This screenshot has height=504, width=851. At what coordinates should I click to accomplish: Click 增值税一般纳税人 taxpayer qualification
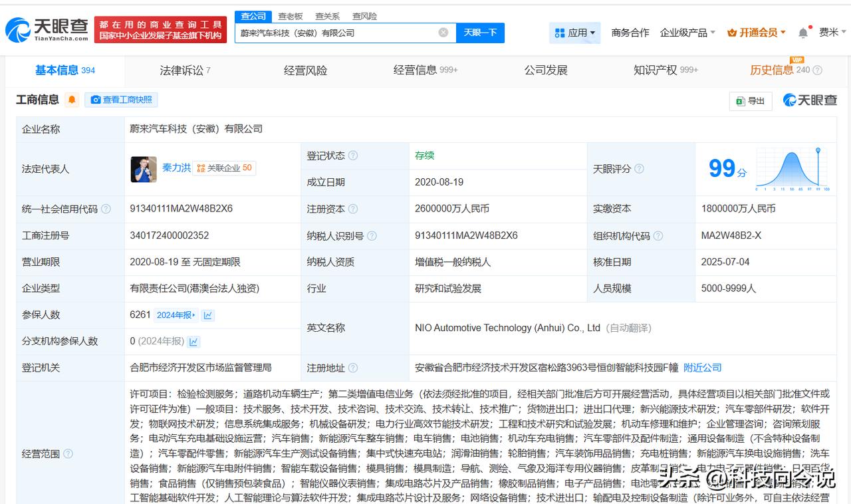point(453,262)
